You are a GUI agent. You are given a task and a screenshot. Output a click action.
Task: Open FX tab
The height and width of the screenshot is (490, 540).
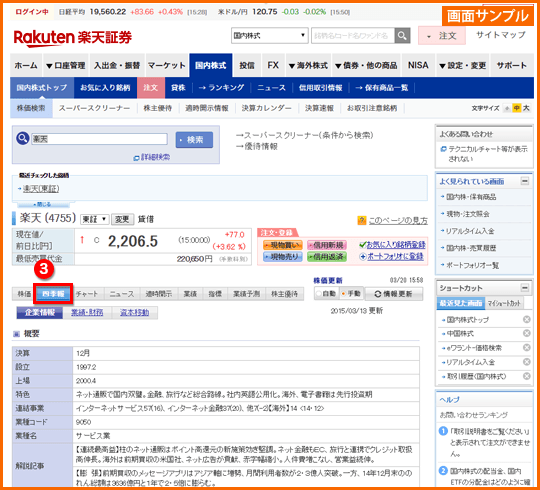click(273, 65)
